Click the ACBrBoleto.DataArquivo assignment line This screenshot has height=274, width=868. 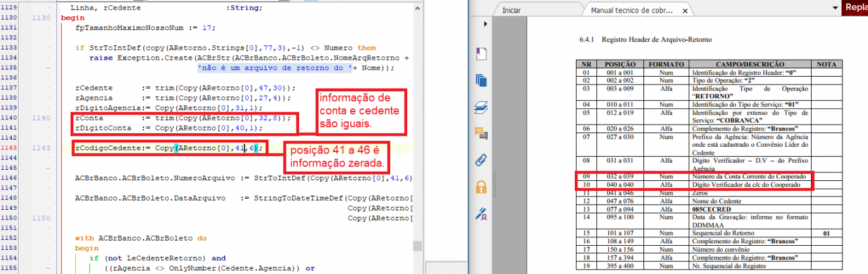click(x=244, y=198)
